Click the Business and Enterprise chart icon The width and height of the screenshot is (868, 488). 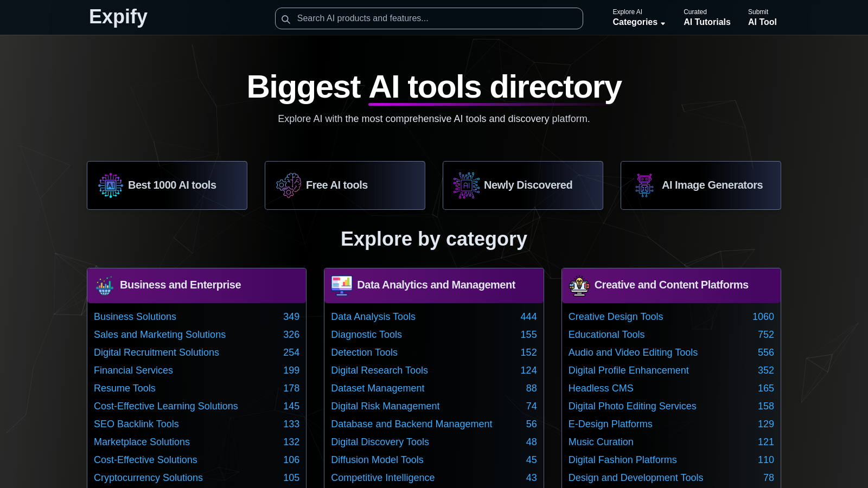coord(105,285)
